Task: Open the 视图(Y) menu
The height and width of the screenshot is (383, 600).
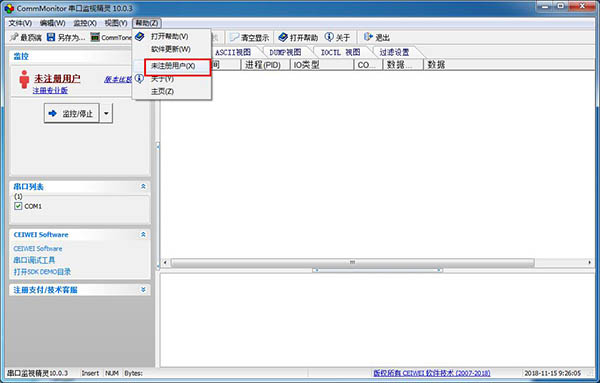Action: click(x=116, y=23)
